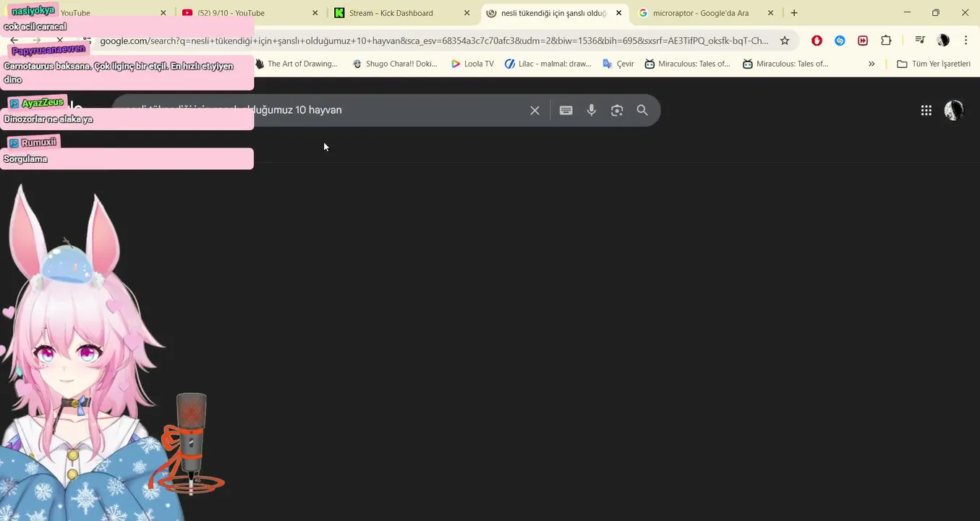The height and width of the screenshot is (521, 980).
Task: Open the Shugo Chara!! Doki bookmark
Action: (x=395, y=64)
